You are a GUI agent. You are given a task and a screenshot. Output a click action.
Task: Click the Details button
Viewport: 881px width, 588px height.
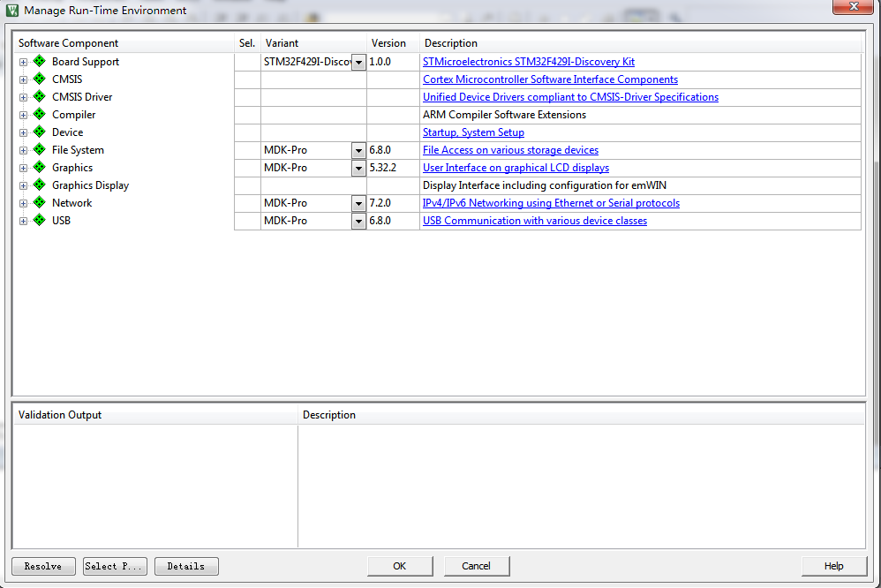[x=186, y=566]
